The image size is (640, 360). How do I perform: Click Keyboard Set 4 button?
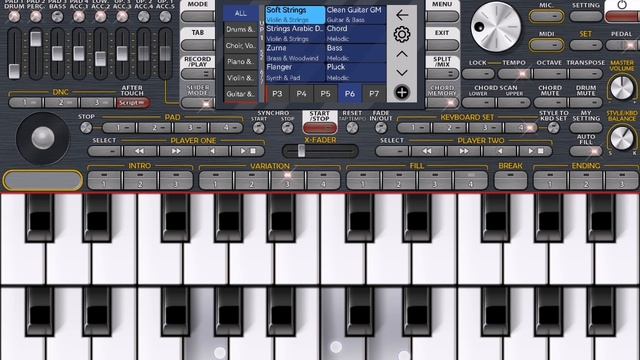click(x=521, y=128)
